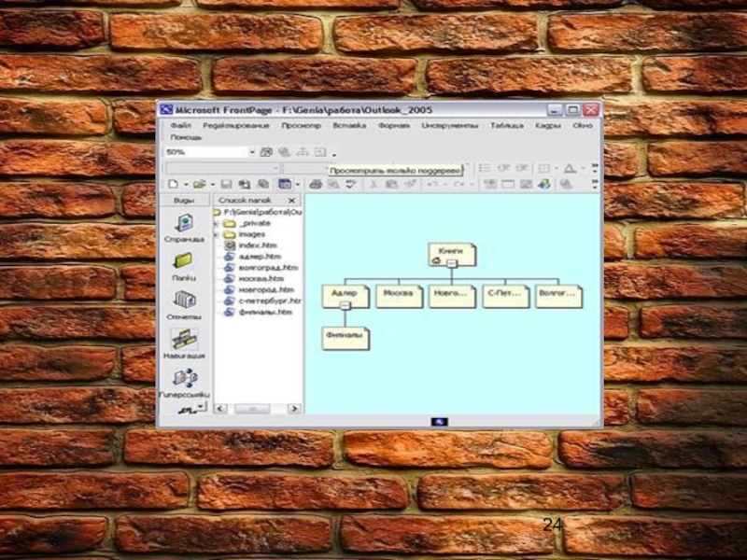Select the Волгог... navigation node

click(x=558, y=297)
